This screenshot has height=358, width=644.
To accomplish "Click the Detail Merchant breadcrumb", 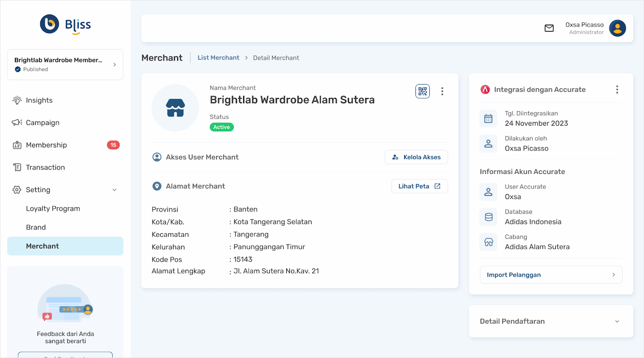I will coord(276,58).
